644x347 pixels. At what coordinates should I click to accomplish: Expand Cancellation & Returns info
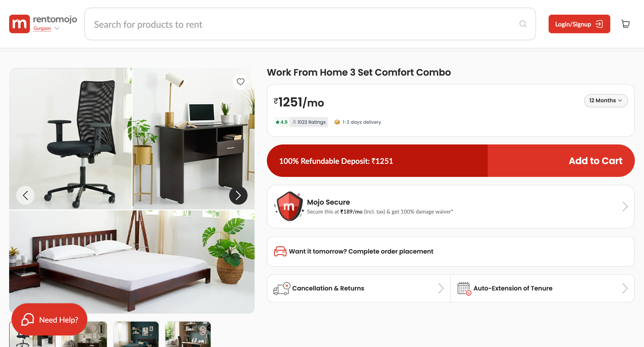pyautogui.click(x=441, y=288)
